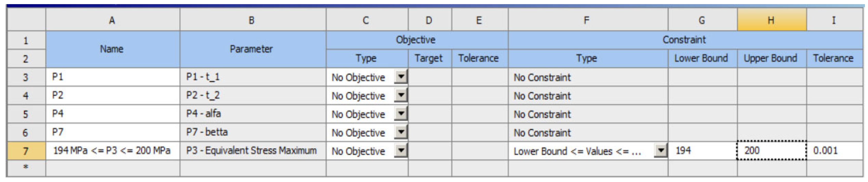
Task: Expand Objective Type dropdown for P4 alfa
Action: 401,113
